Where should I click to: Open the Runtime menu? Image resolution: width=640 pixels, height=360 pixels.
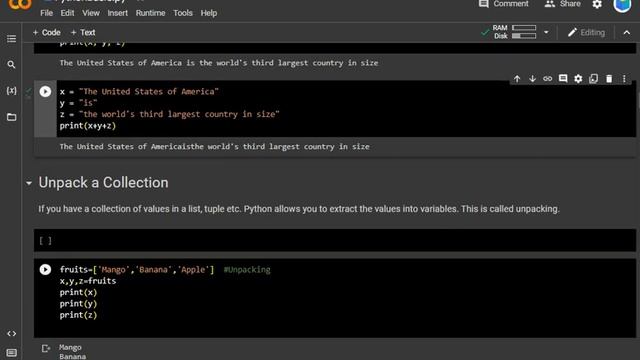[x=150, y=13]
